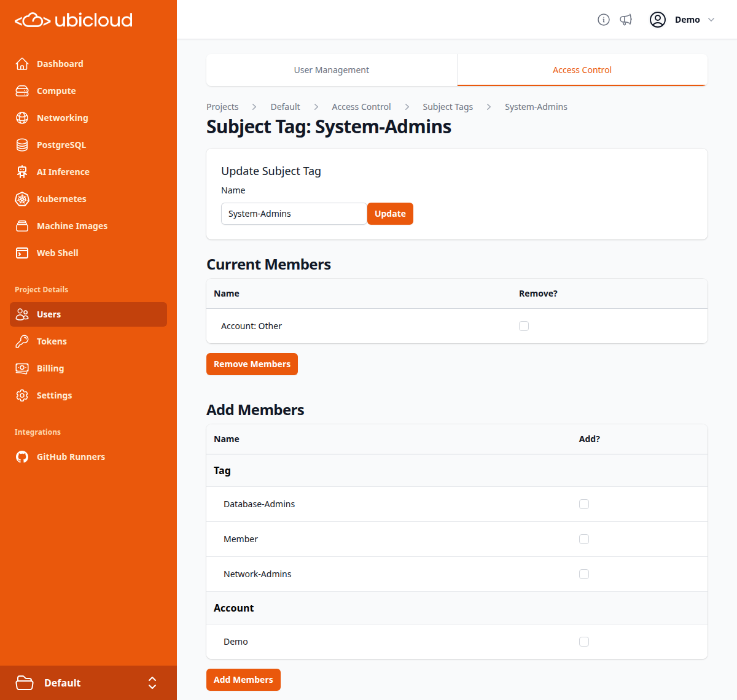Click 'Demo' account name in Add Members

[236, 642]
